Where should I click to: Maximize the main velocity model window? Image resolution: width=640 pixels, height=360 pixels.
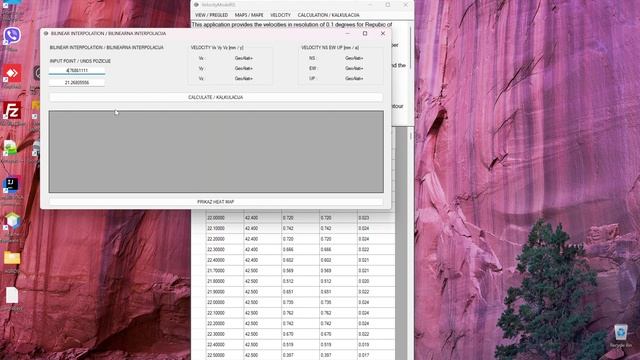click(388, 5)
